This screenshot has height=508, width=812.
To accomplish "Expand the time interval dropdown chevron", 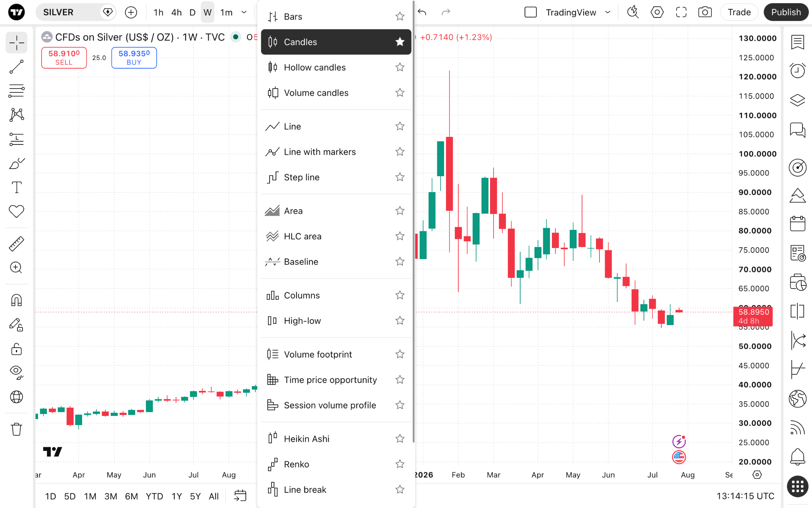I will click(x=244, y=12).
